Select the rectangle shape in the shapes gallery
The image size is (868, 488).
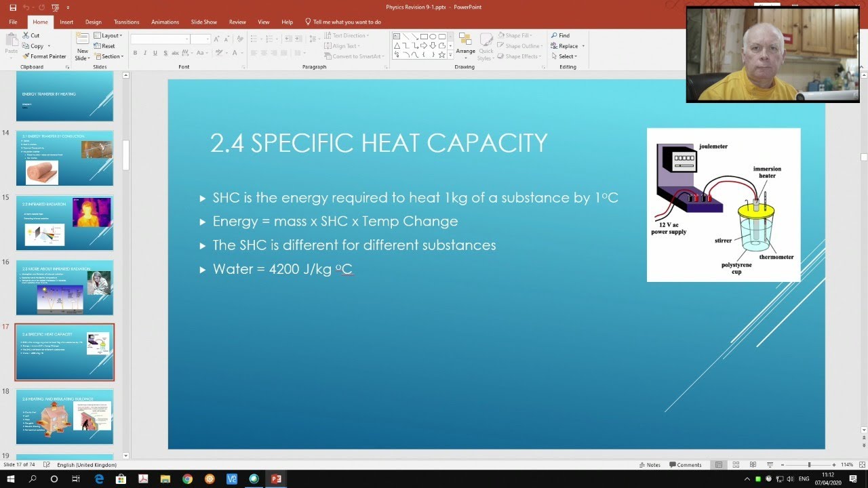pyautogui.click(x=424, y=37)
